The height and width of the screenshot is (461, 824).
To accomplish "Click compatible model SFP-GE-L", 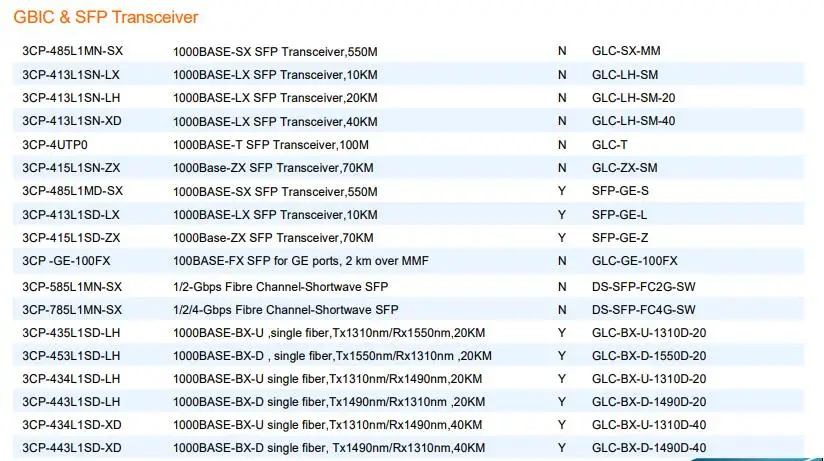I will [x=620, y=214].
